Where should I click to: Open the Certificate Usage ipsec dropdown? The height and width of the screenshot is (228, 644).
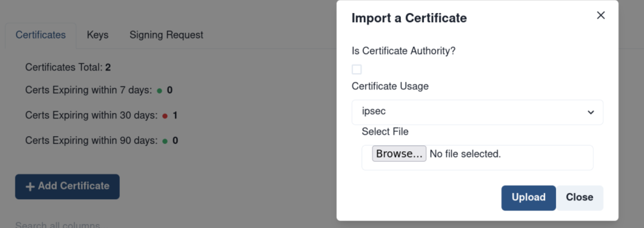(x=477, y=112)
